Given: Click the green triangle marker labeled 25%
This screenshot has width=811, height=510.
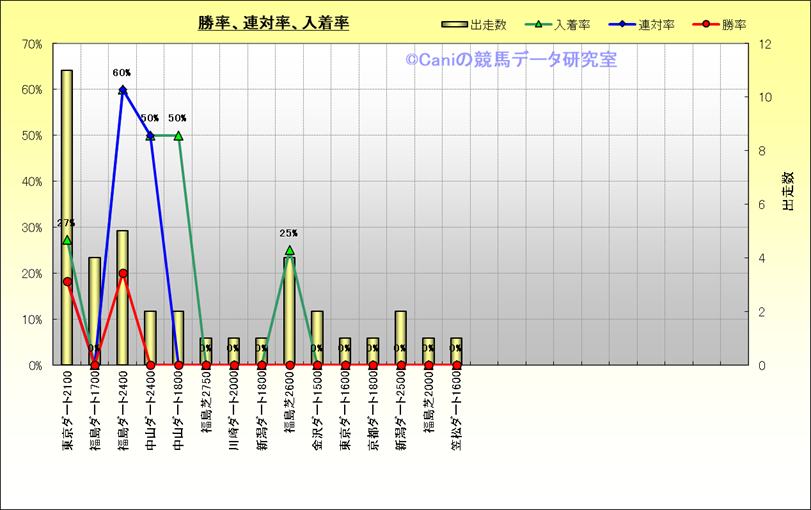Looking at the screenshot, I should pos(289,250).
